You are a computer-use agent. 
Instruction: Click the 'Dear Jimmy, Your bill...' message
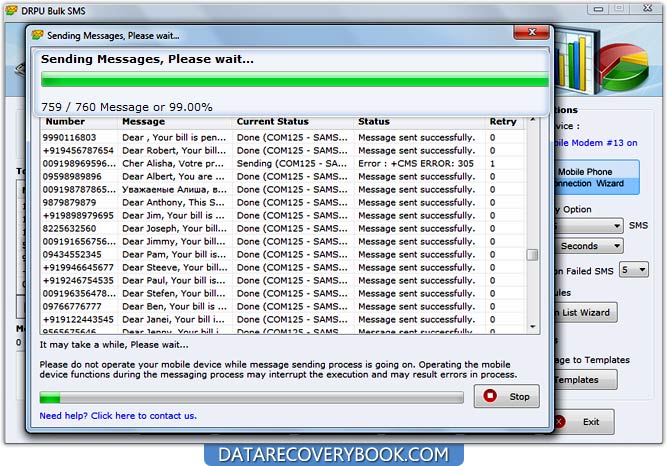tap(174, 241)
